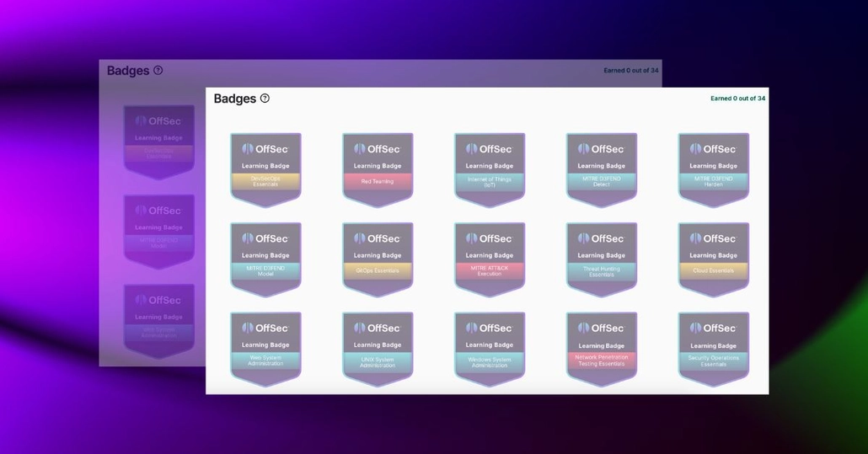Open the Cloud Essentials badge
The height and width of the screenshot is (454, 868).
pos(714,259)
